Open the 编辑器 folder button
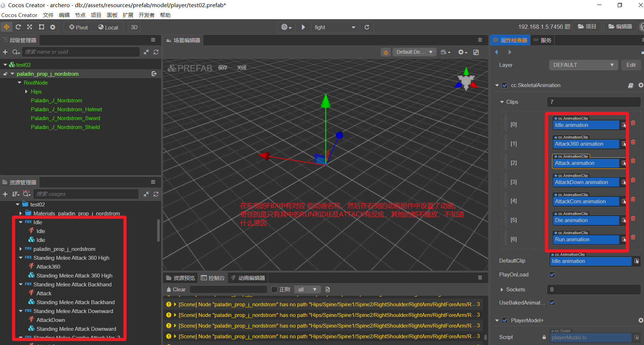The width and height of the screenshot is (644, 345). point(620,27)
